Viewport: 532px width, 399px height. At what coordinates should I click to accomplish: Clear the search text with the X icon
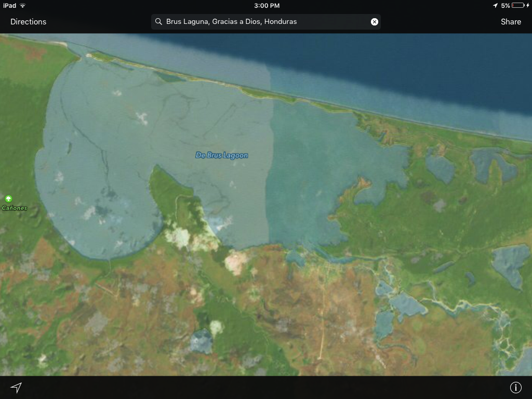(x=374, y=22)
